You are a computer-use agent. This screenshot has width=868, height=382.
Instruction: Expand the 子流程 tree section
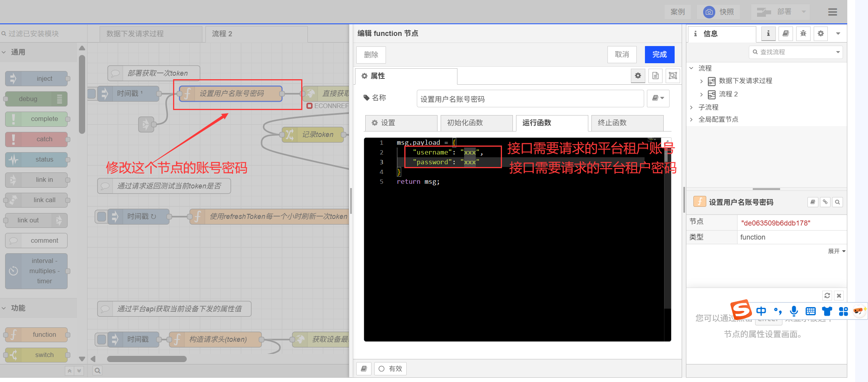point(691,107)
